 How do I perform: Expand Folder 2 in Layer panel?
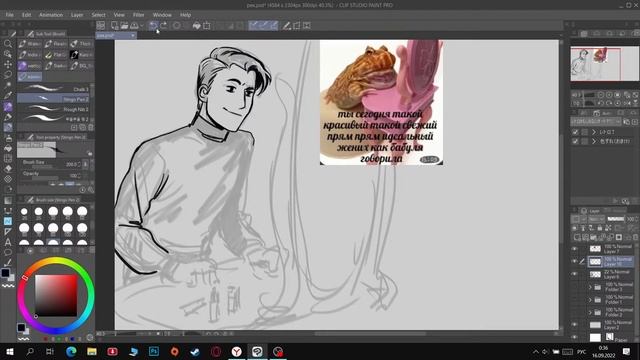(x=590, y=312)
